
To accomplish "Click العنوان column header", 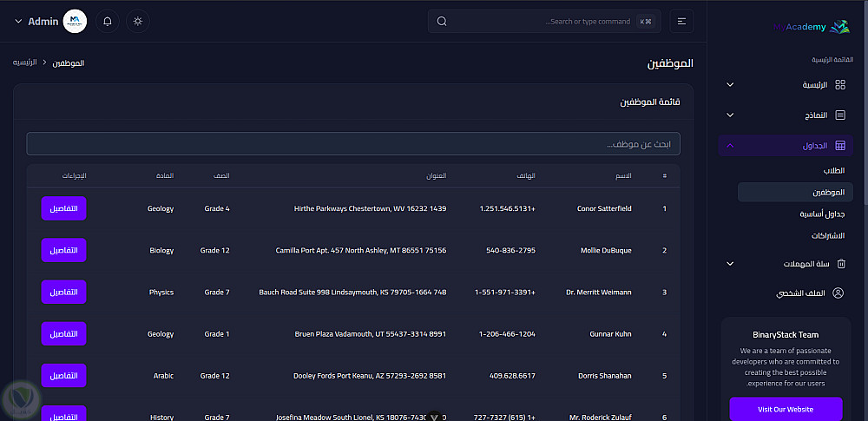I will pyautogui.click(x=435, y=175).
